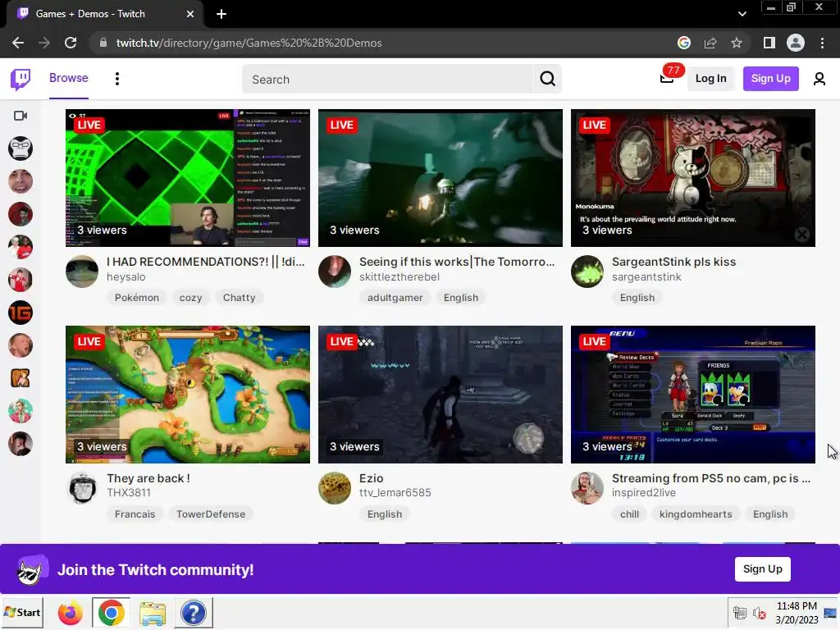Click the kingdomhearts tag

696,514
